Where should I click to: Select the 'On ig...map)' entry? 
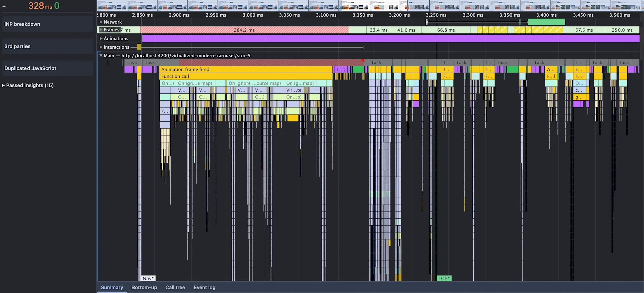point(300,83)
